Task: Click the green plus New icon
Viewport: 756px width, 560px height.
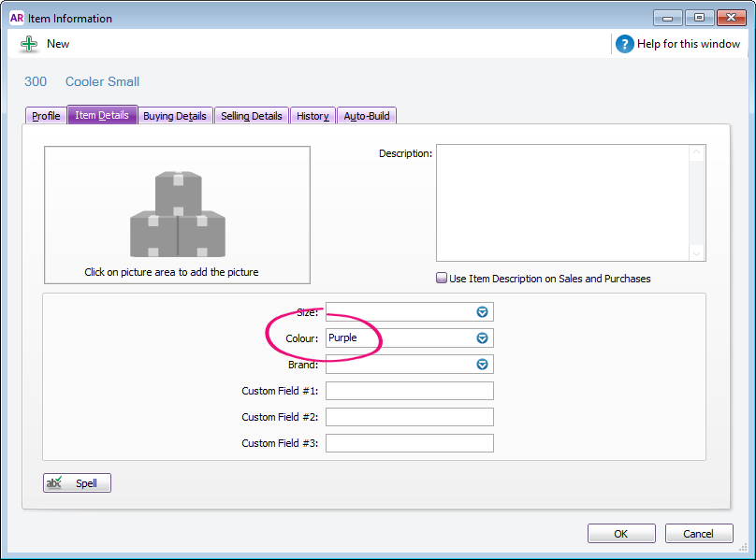Action: (x=29, y=44)
